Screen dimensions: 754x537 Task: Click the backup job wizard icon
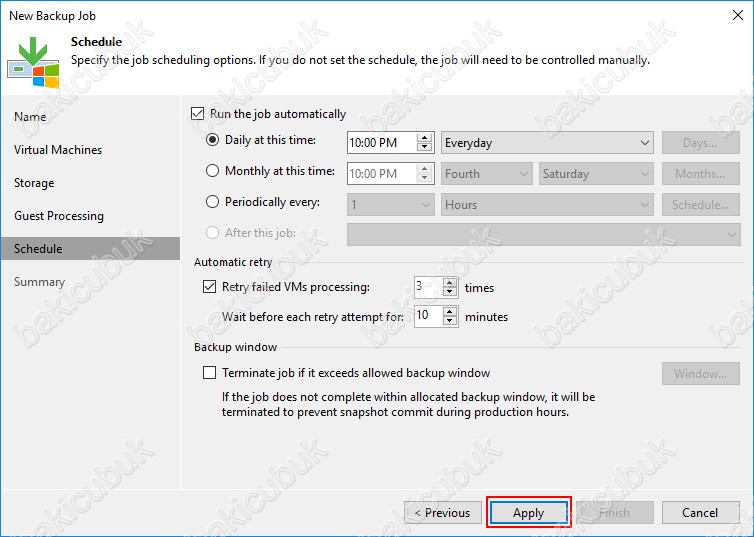(33, 62)
